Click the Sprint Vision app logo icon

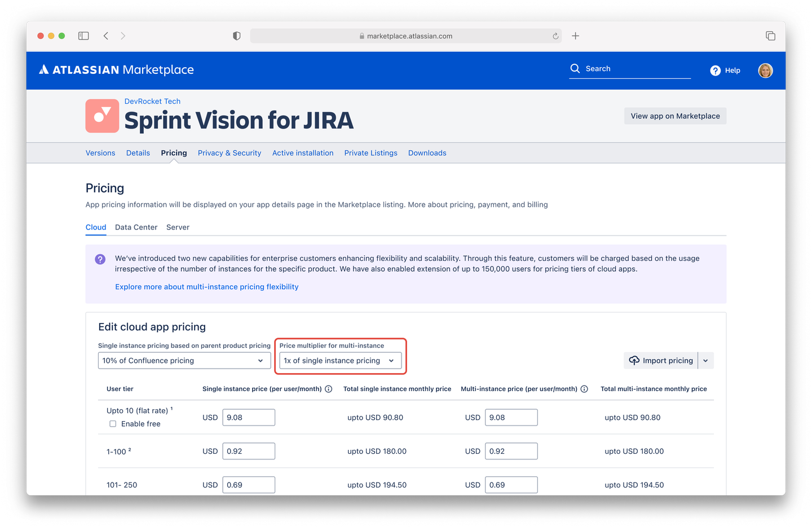point(102,116)
